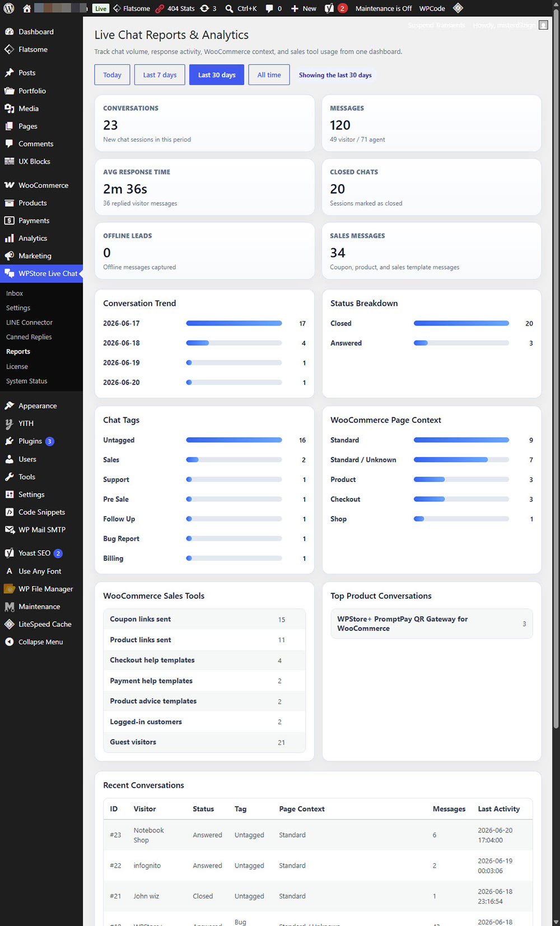Open Posts in the sidebar

coord(41,73)
